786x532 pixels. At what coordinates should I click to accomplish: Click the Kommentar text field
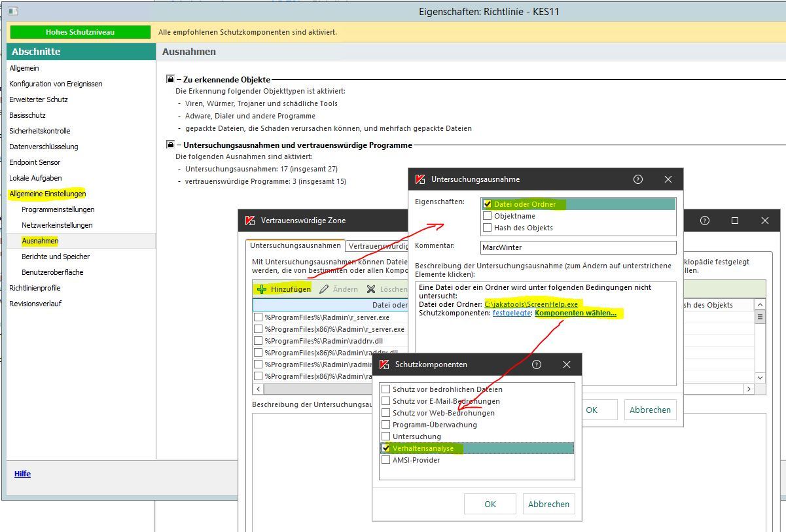tap(577, 248)
